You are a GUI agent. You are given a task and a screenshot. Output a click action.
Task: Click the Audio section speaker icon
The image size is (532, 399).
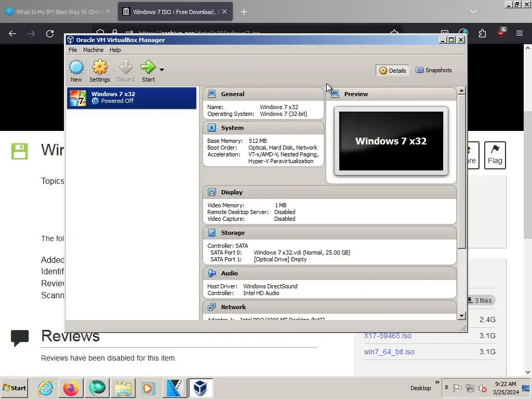pyautogui.click(x=212, y=273)
